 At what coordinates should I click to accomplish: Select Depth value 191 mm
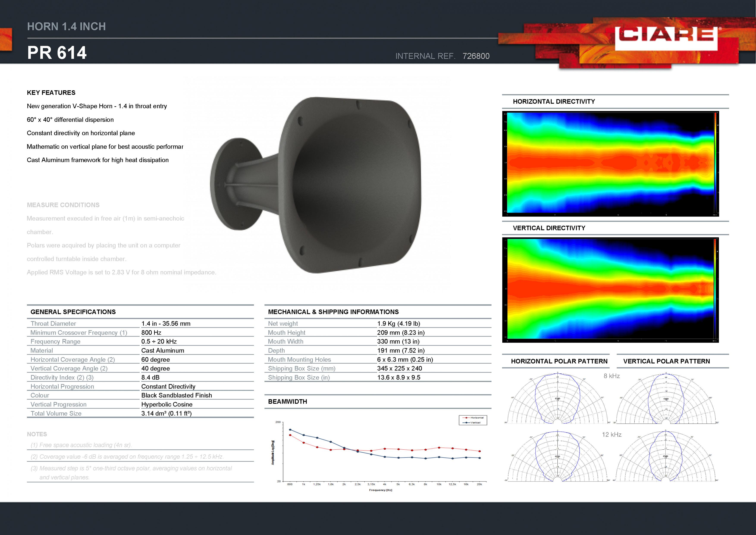point(401,350)
